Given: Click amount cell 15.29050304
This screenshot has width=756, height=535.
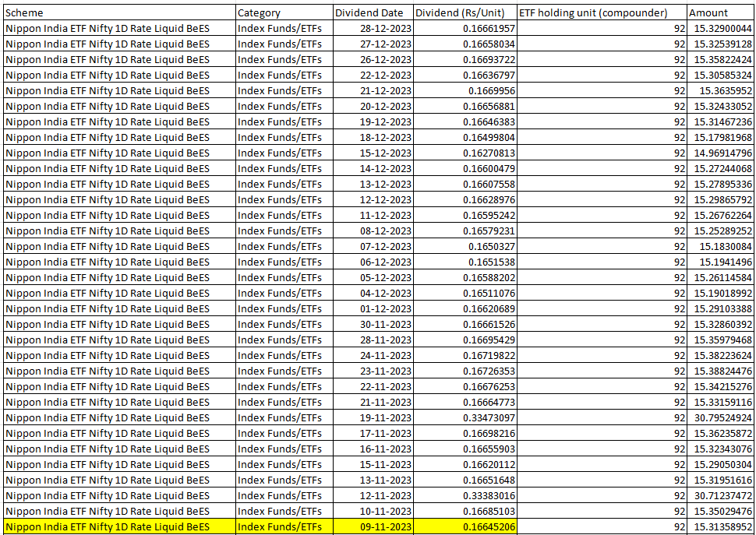Looking at the screenshot, I should pos(720,464).
